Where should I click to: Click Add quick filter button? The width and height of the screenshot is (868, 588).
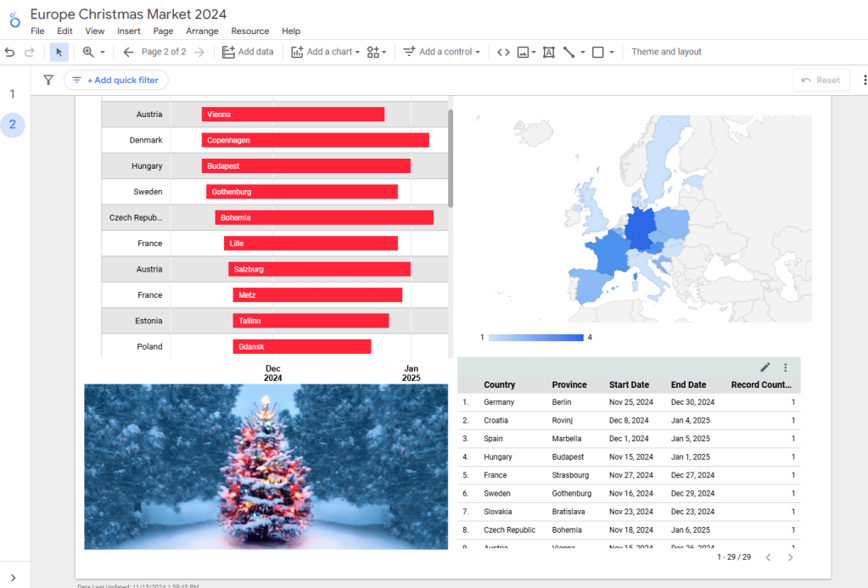tap(116, 80)
